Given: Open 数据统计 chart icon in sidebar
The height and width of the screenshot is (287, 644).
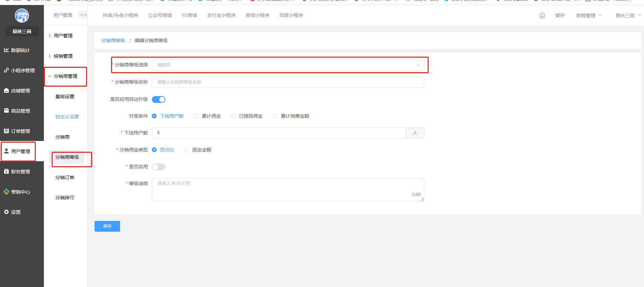Looking at the screenshot, I should [6, 50].
